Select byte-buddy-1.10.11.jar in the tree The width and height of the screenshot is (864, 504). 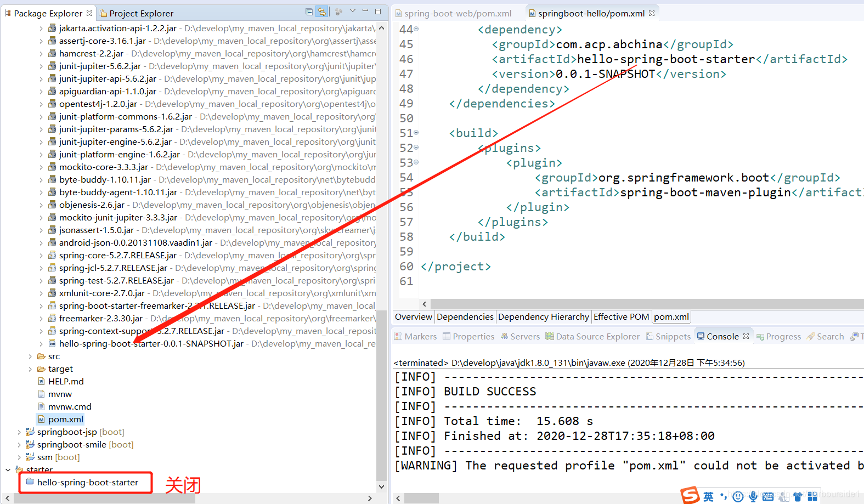point(105,180)
